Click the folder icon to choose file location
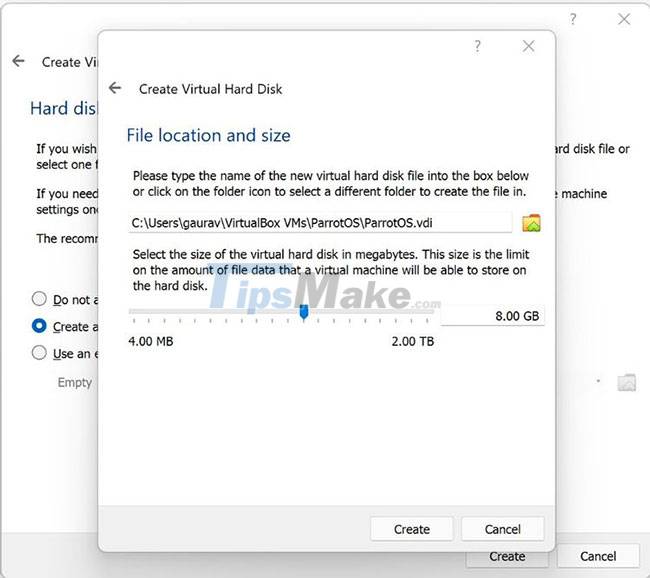 click(x=531, y=223)
